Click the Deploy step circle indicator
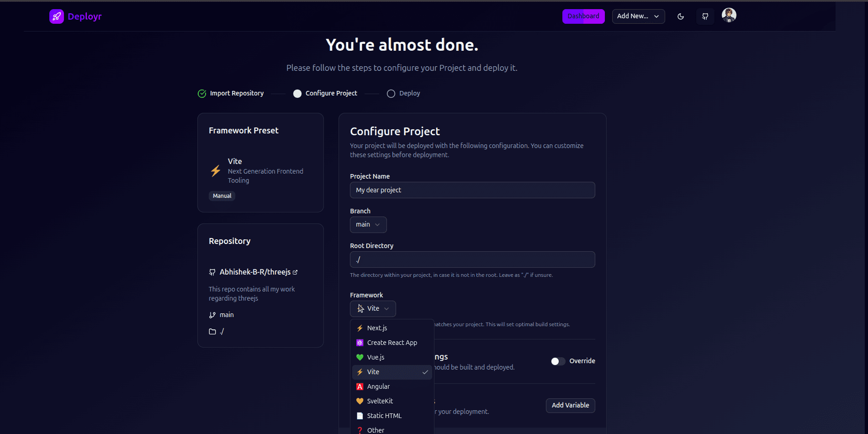The width and height of the screenshot is (868, 434). click(391, 93)
